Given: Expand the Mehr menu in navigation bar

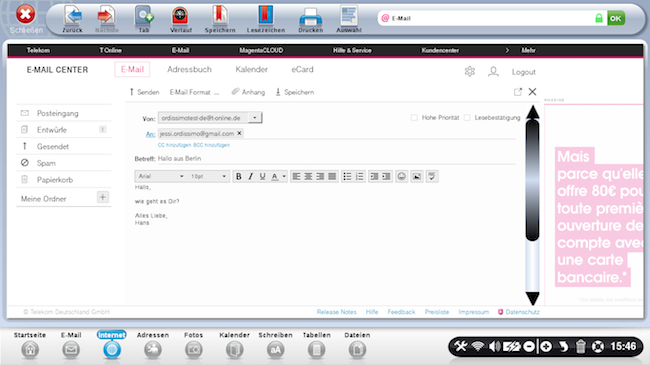Looking at the screenshot, I should [528, 50].
